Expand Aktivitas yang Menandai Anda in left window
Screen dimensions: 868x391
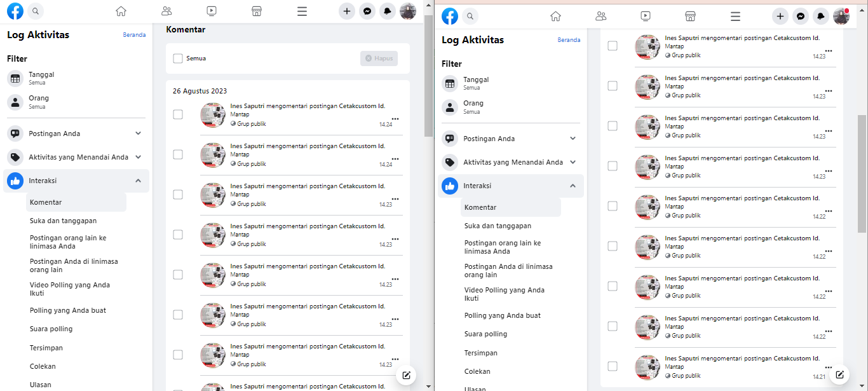pos(138,157)
